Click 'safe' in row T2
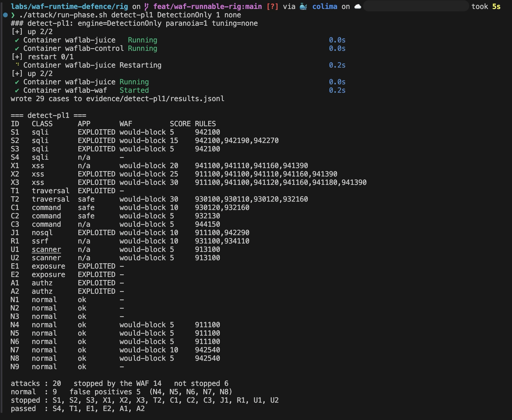Screen dimensions: 512x420 click(x=86, y=199)
